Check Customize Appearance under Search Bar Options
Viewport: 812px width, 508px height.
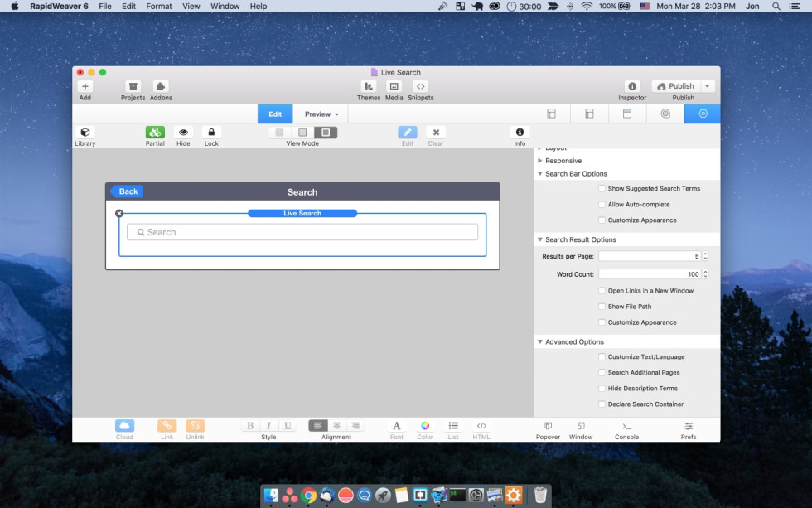602,220
